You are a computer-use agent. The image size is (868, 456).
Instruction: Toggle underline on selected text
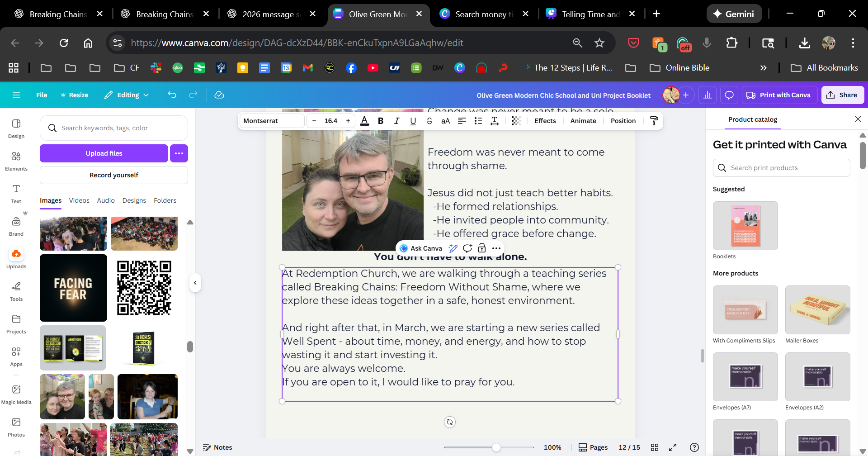[x=413, y=121]
